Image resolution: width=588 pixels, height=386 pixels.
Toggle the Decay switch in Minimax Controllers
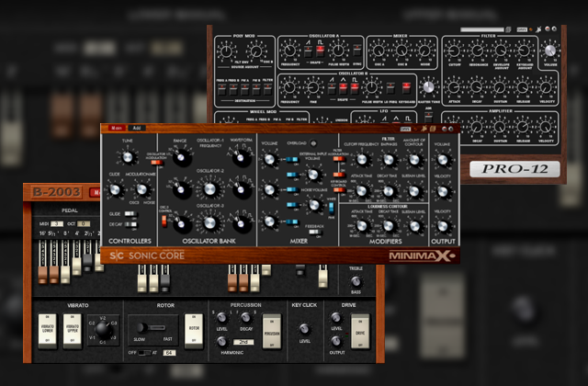pos(130,224)
